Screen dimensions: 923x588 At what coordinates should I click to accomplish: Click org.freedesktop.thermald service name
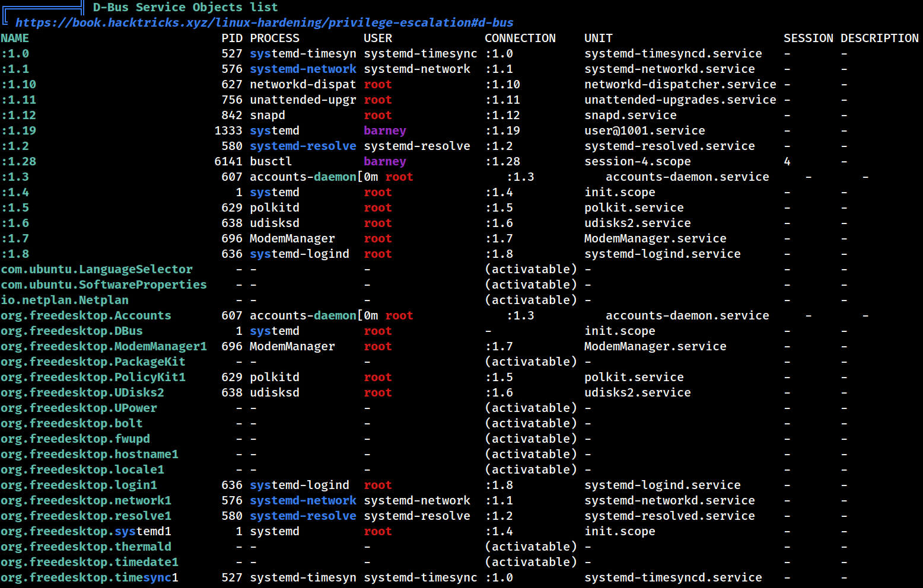[86, 547]
